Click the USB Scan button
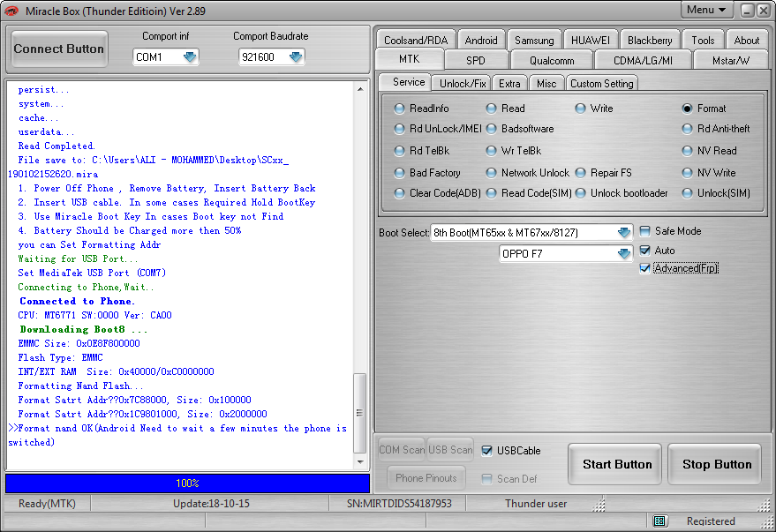Image resolution: width=776 pixels, height=532 pixels. (450, 450)
